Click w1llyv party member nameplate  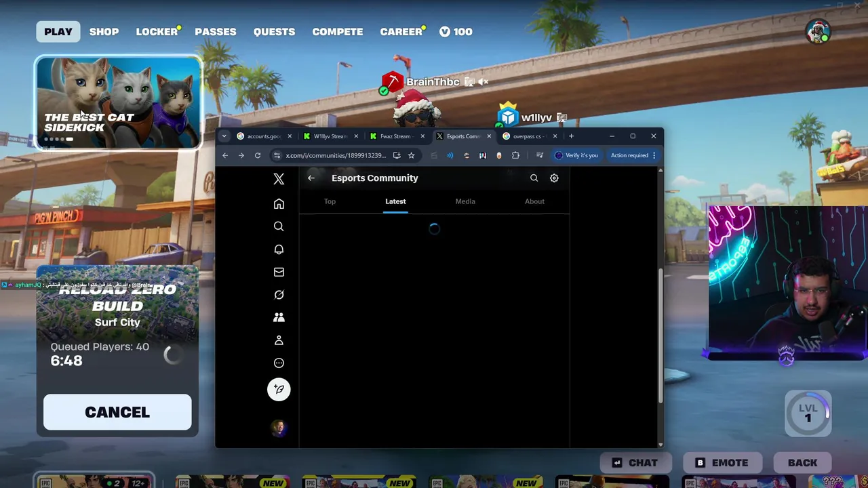pos(536,118)
